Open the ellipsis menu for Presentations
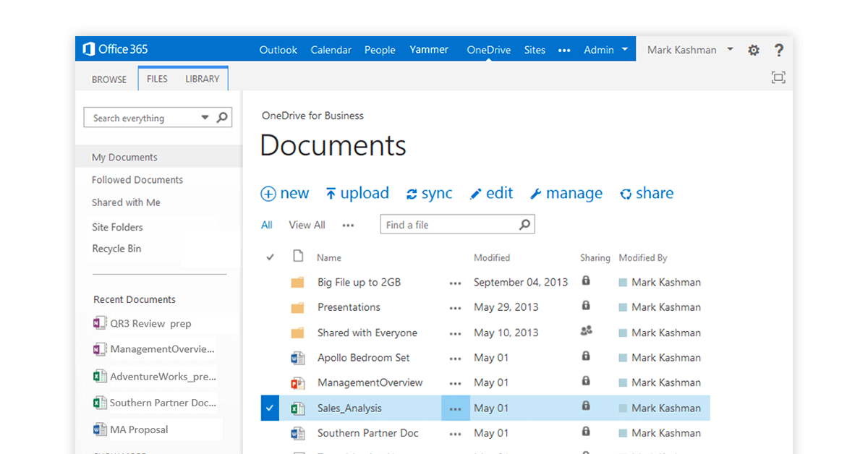Screen dimensions: 868x454 [455, 308]
